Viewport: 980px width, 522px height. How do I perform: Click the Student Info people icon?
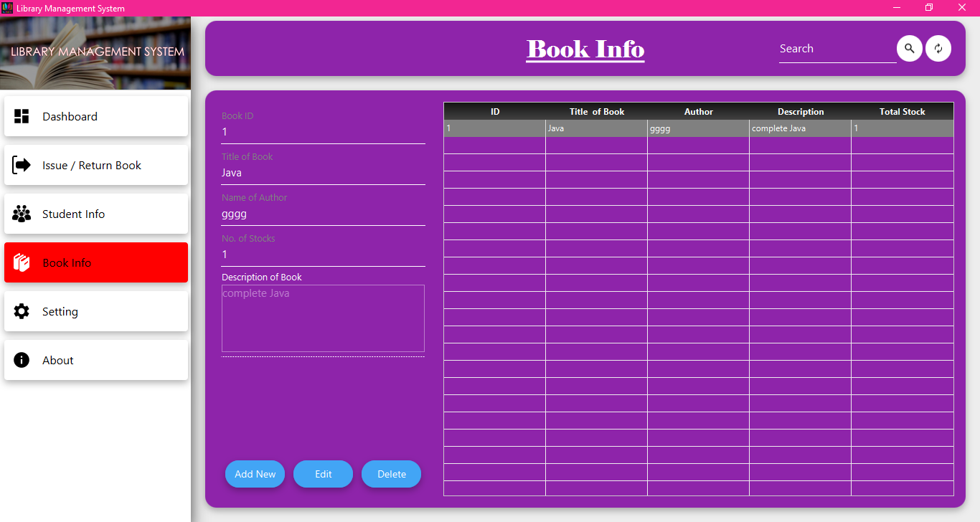[x=22, y=214]
